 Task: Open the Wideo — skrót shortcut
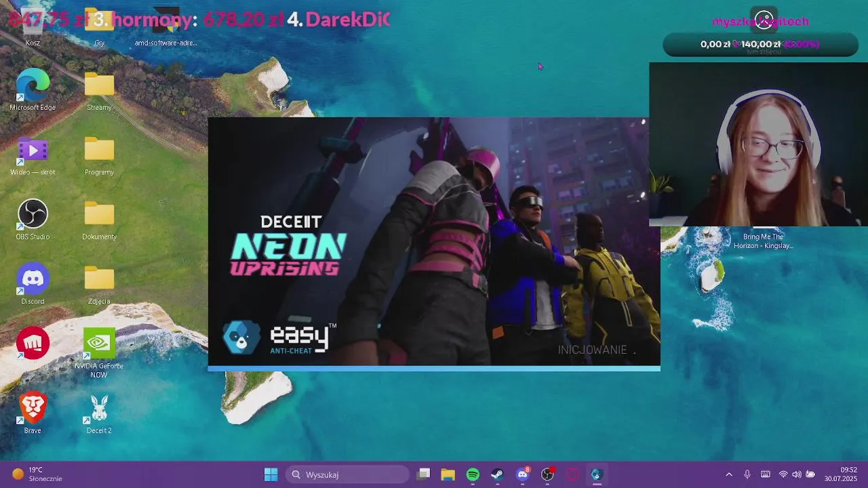[x=33, y=155]
